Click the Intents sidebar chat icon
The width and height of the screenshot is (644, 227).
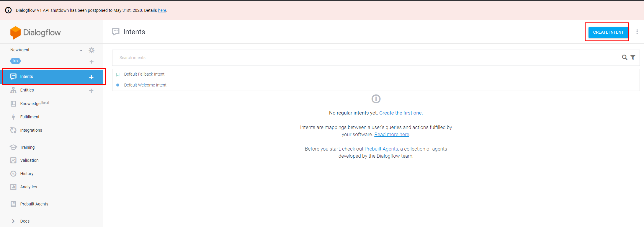tap(13, 76)
